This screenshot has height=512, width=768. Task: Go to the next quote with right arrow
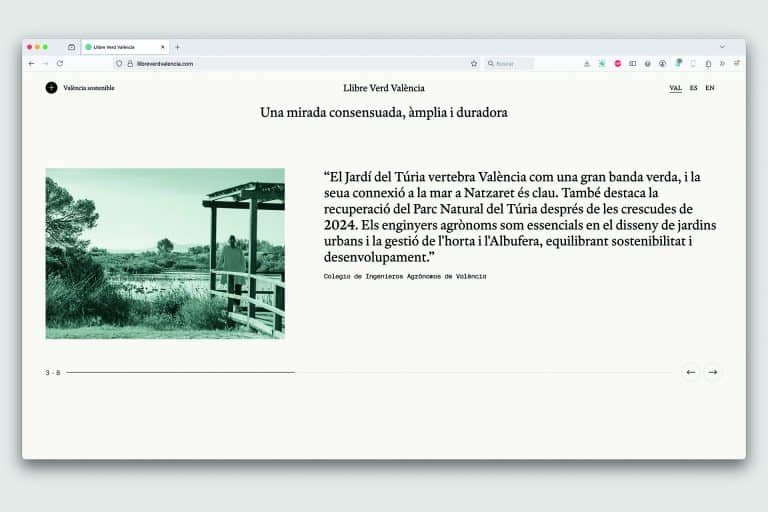coord(713,372)
